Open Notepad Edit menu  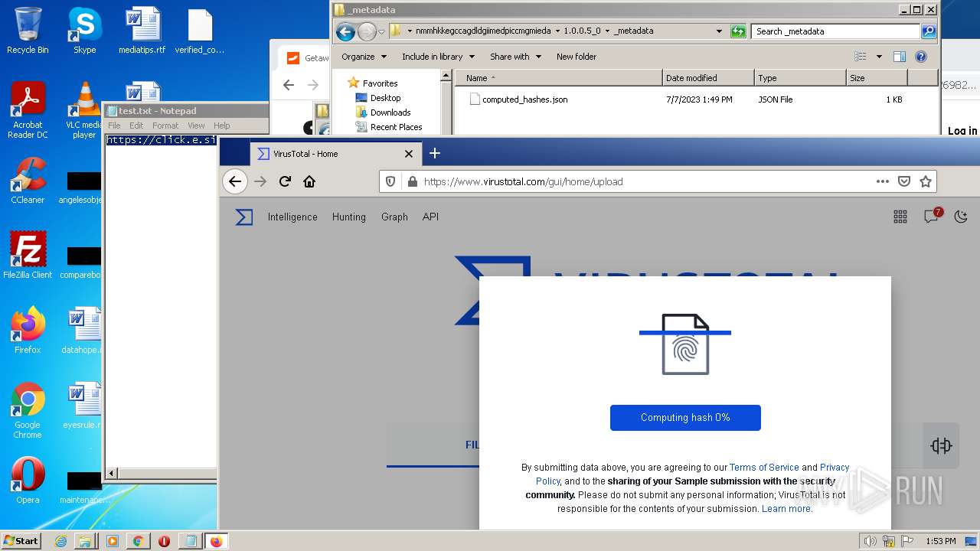click(x=136, y=126)
